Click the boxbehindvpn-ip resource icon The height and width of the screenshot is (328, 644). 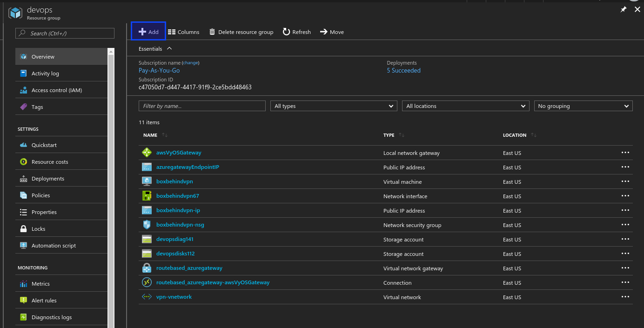coord(147,210)
